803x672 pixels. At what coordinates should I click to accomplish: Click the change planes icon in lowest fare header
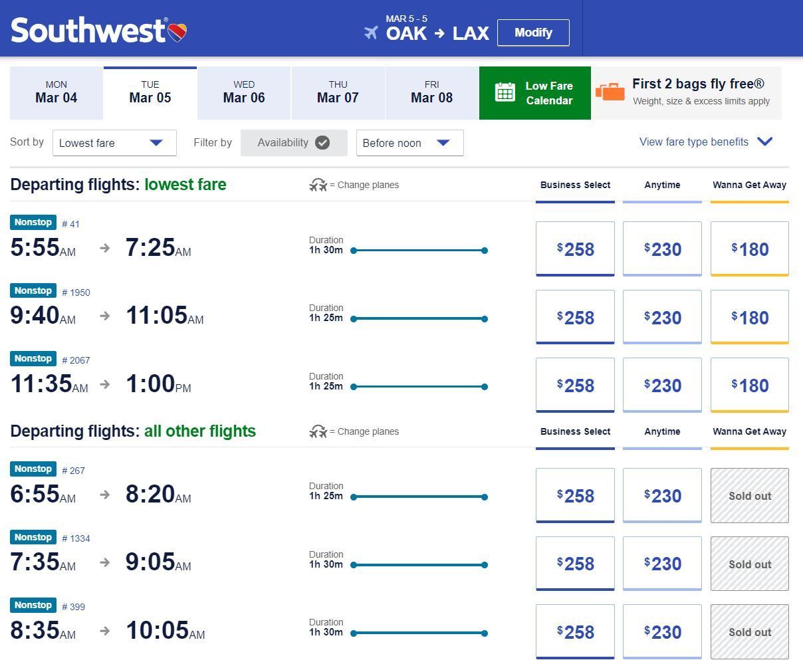click(318, 185)
